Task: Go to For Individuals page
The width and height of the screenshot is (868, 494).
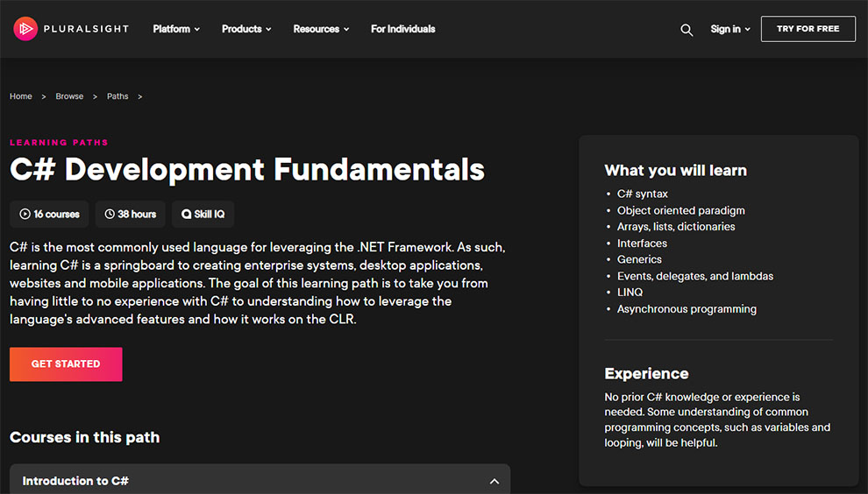Action: pos(403,29)
